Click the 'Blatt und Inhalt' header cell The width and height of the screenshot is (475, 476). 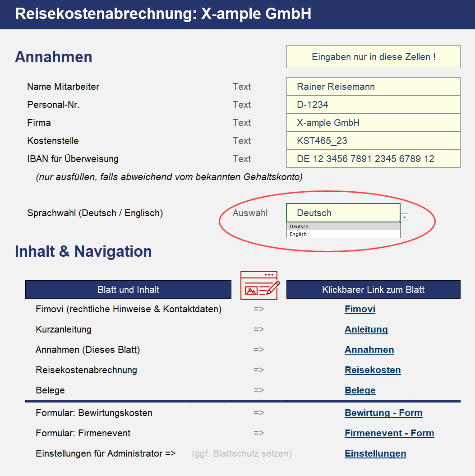tap(128, 290)
